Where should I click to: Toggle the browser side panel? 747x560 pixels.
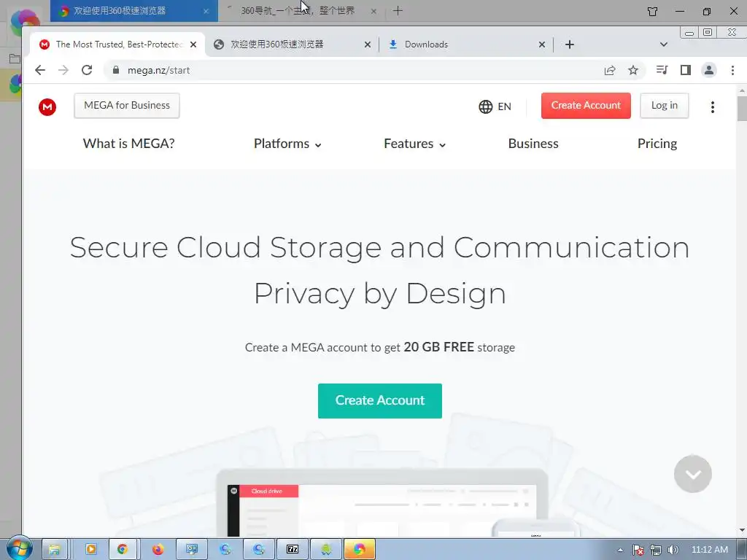click(686, 71)
